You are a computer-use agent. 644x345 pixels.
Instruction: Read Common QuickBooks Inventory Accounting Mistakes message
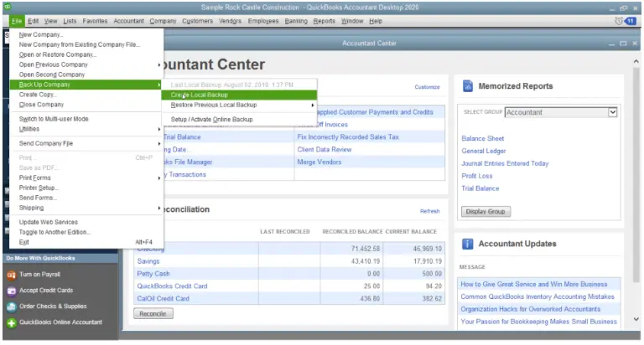pos(538,296)
